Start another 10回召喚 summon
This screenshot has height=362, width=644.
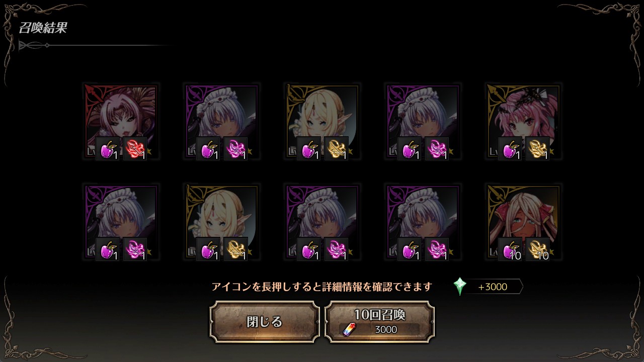click(x=379, y=322)
